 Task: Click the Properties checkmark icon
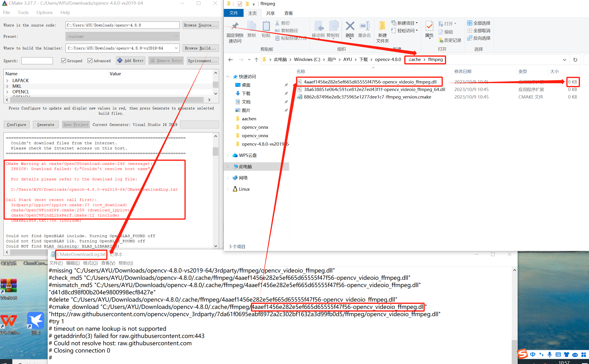(429, 26)
